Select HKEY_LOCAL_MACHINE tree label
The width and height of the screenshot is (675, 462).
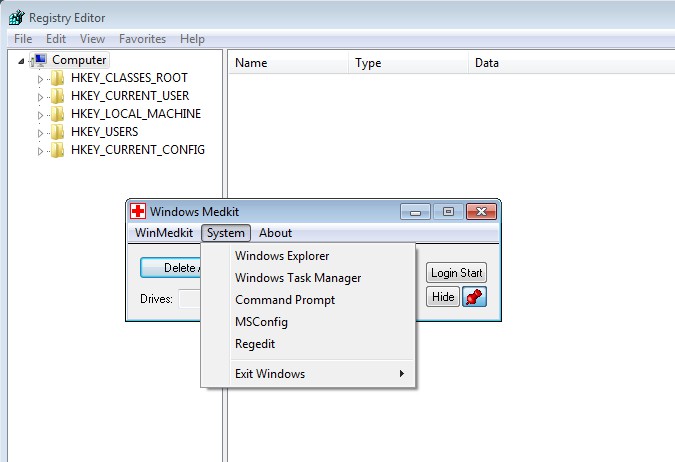click(x=136, y=114)
